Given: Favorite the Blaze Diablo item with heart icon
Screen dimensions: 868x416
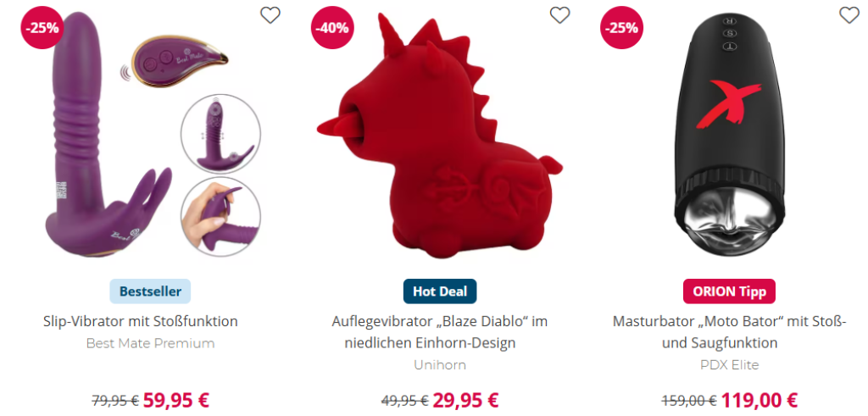Looking at the screenshot, I should (559, 15).
